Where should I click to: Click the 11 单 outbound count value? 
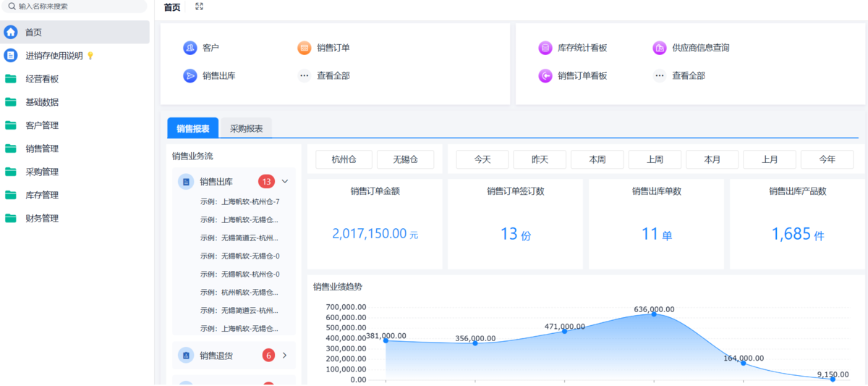tap(657, 234)
